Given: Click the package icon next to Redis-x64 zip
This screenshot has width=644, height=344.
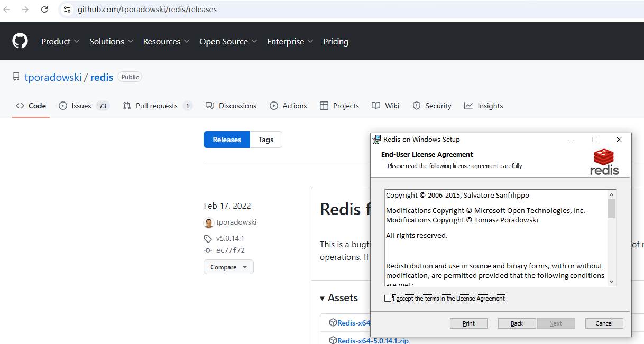Looking at the screenshot, I should [333, 340].
